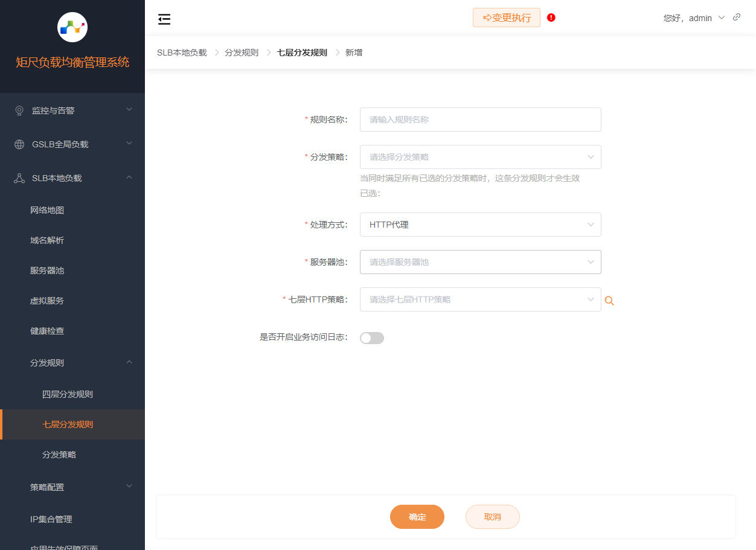Click the 规则名称 input field

481,120
